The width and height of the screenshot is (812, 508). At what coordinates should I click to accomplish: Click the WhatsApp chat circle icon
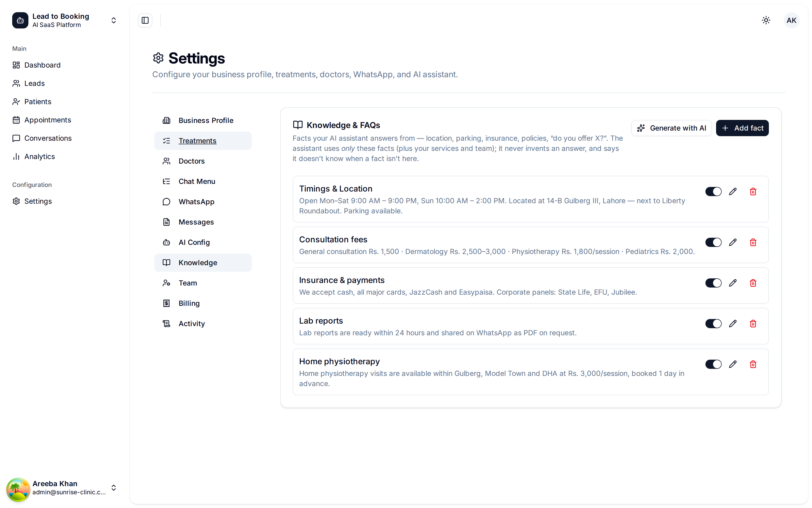point(166,202)
